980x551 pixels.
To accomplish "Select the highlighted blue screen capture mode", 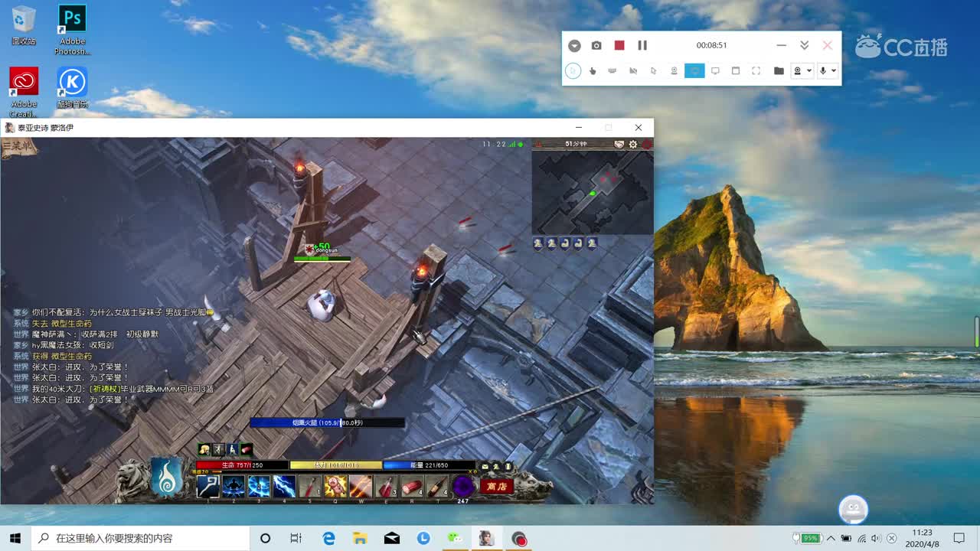I will click(694, 71).
